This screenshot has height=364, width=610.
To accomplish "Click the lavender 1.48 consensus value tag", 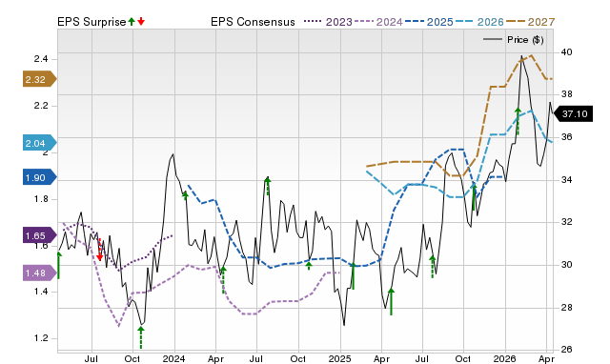I will point(40,273).
